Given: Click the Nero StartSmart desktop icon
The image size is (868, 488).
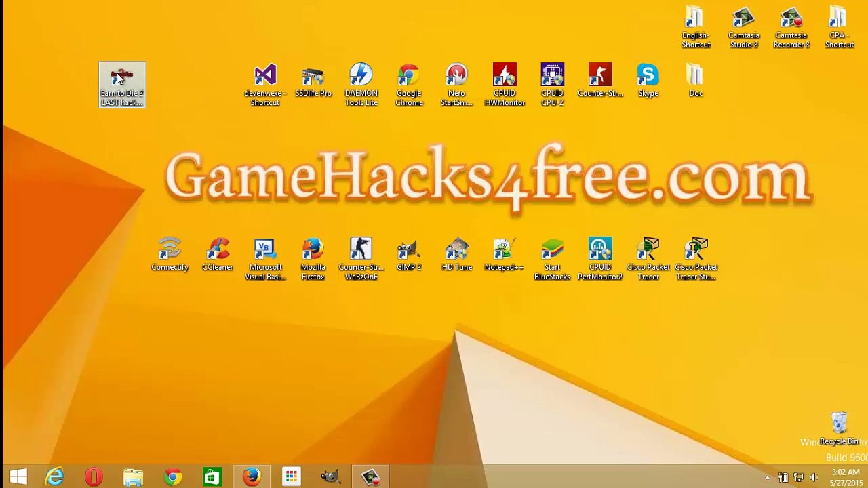Looking at the screenshot, I should coord(456,85).
